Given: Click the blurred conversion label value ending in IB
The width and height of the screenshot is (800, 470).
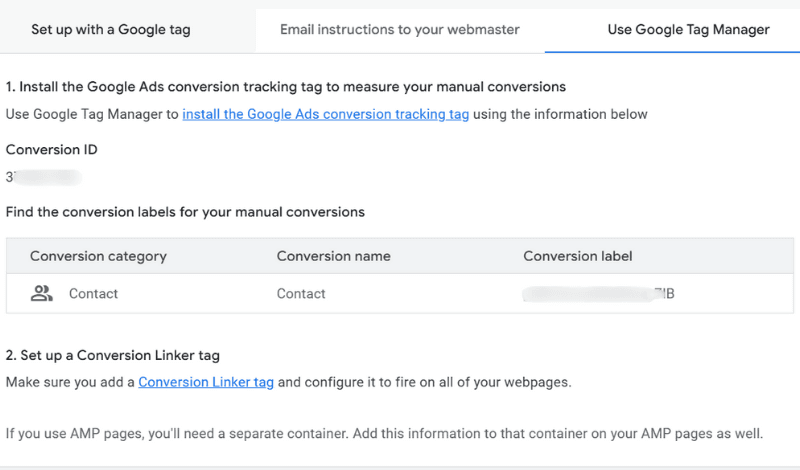Looking at the screenshot, I should pos(600,294).
